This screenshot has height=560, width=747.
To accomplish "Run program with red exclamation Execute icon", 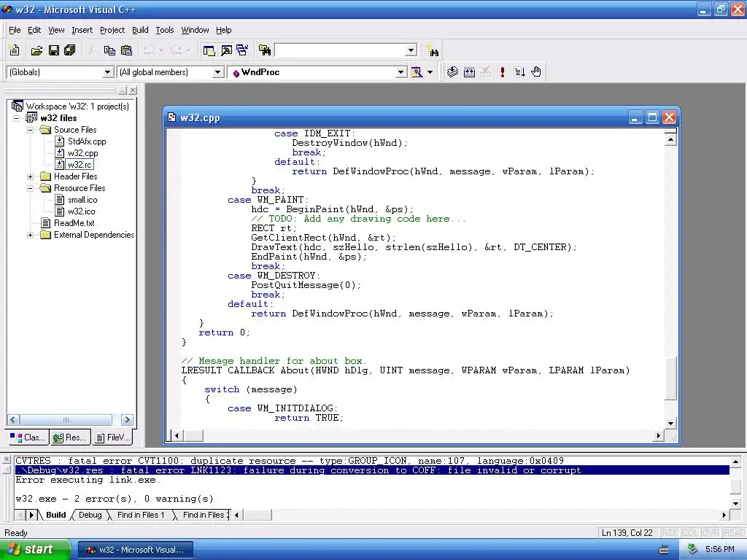I will (502, 72).
